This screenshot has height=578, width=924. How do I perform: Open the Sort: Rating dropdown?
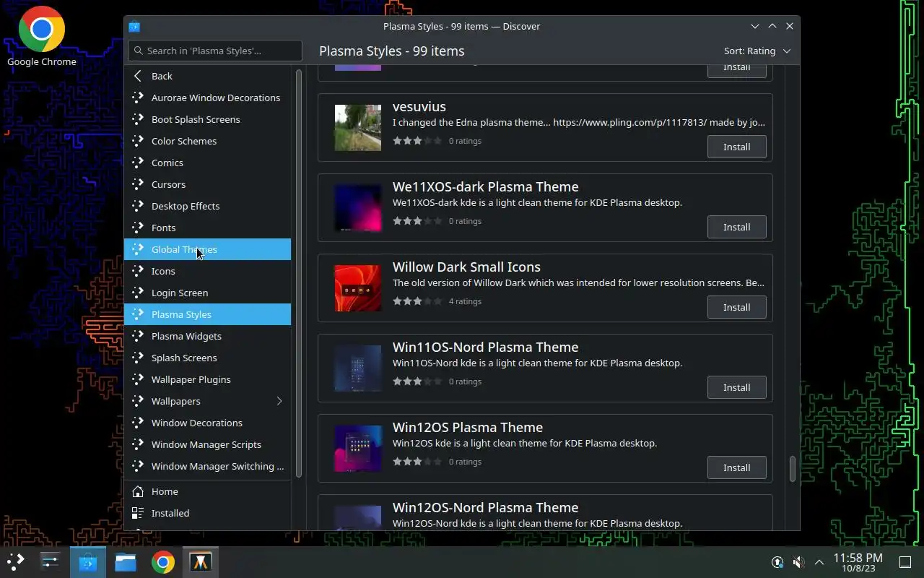[x=757, y=51]
